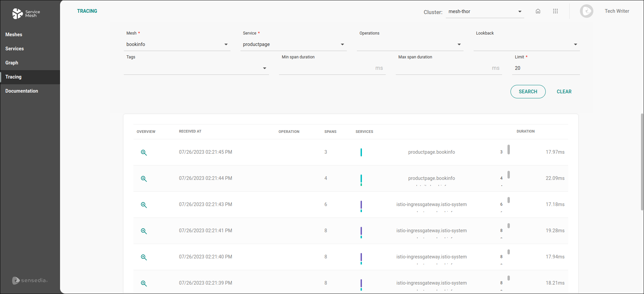Open Graph in sidebar
The image size is (644, 294).
coord(30,63)
